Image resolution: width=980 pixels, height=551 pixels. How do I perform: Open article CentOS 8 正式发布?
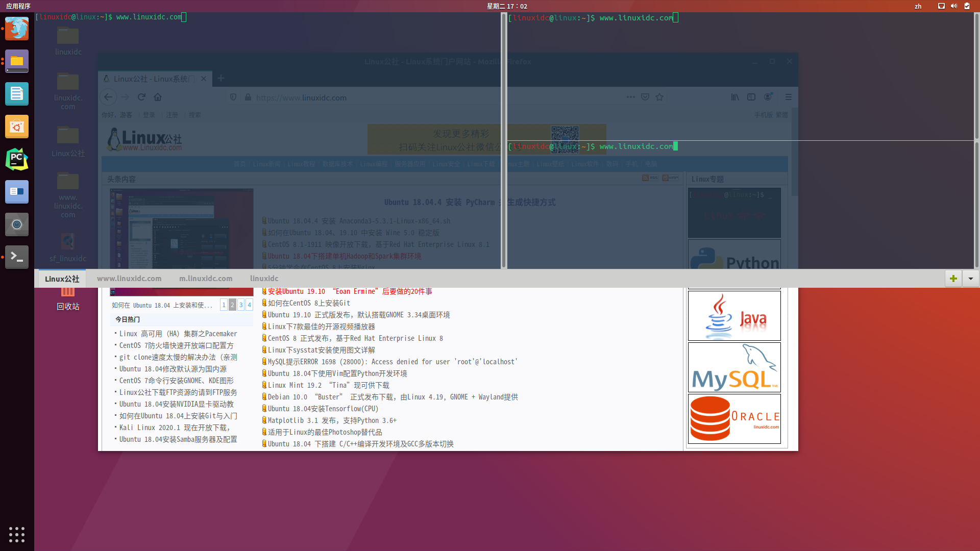tap(355, 338)
